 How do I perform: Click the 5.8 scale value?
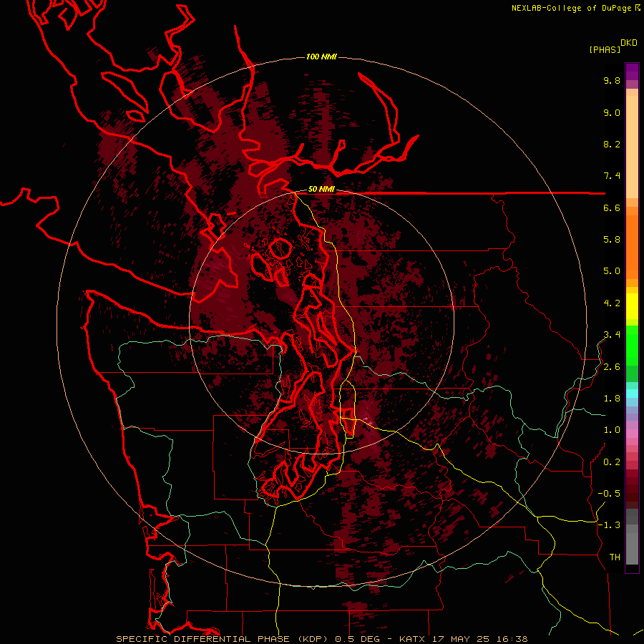tap(612, 240)
